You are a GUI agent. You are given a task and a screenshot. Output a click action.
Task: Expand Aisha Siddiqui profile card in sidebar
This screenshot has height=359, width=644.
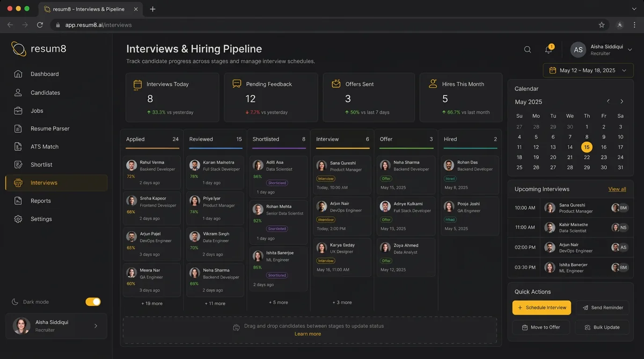coord(56,326)
